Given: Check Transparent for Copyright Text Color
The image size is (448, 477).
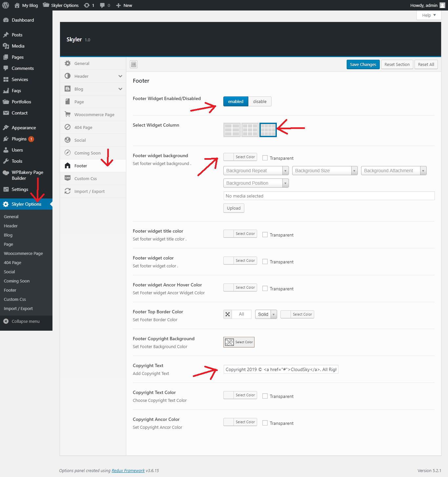Looking at the screenshot, I should [265, 396].
